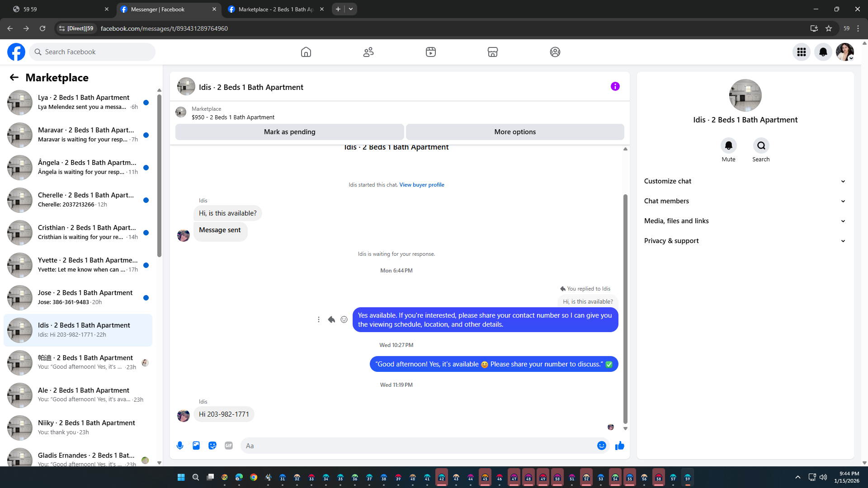Open the GIF picker icon

pos(229,446)
